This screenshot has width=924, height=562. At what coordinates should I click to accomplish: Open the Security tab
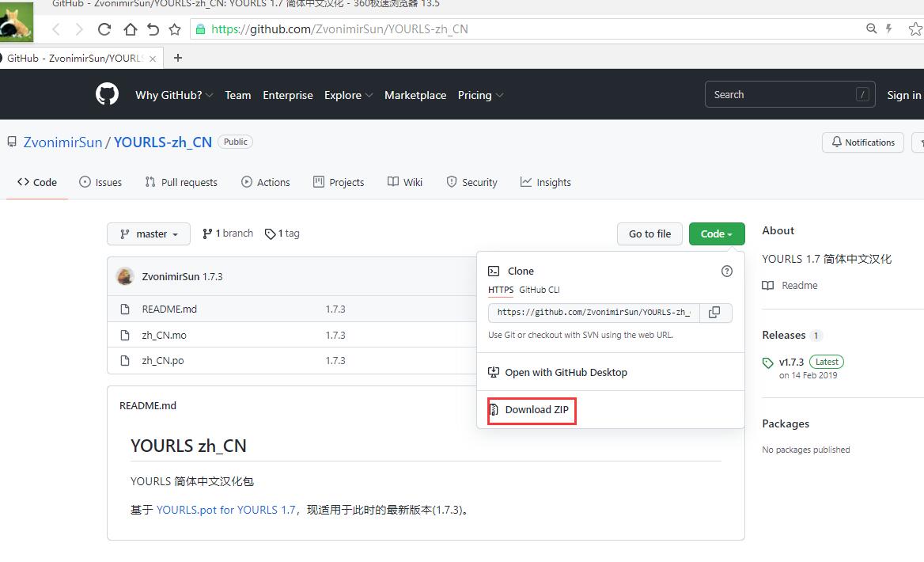[x=472, y=182]
